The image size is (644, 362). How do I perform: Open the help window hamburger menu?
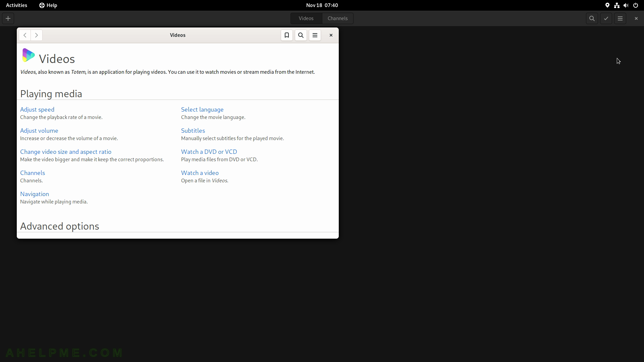315,35
